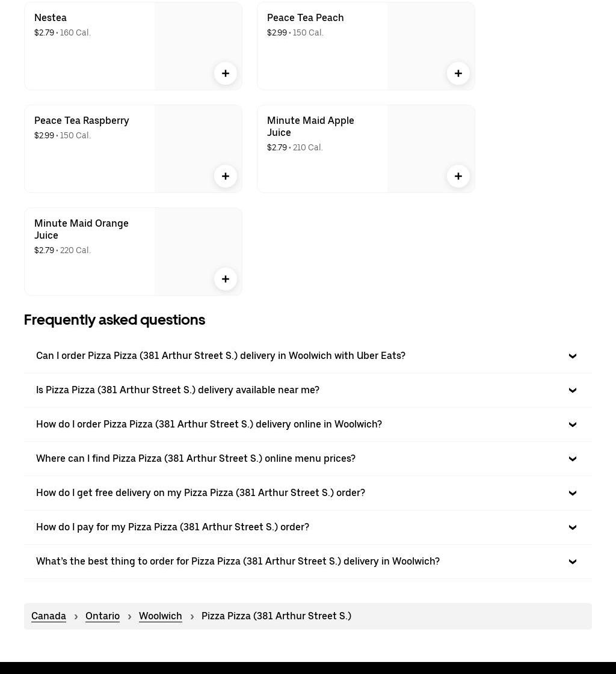Screen dimensions: 616x674
Task: Select the Peace Tea Peach item title
Action: click(x=305, y=18)
